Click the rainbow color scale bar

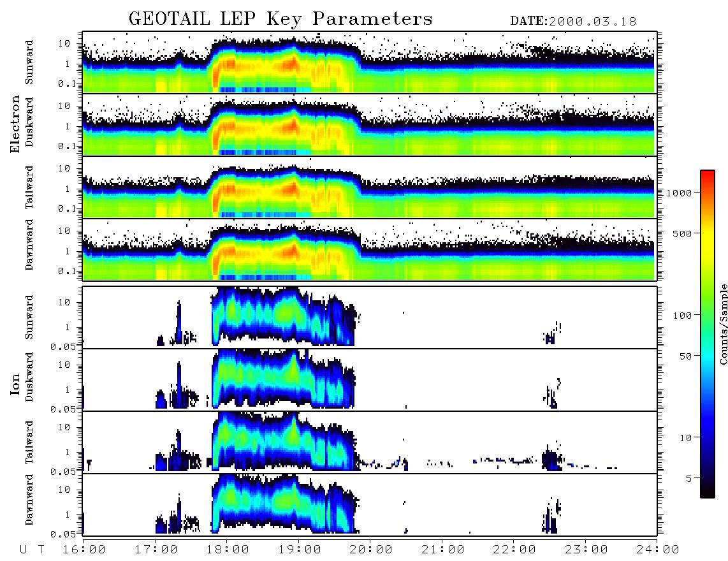pos(707,334)
